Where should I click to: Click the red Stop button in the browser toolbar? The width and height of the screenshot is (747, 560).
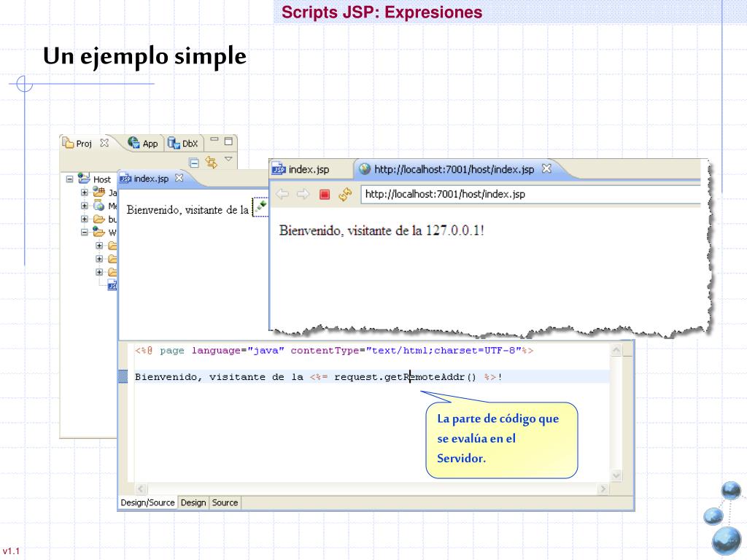325,194
